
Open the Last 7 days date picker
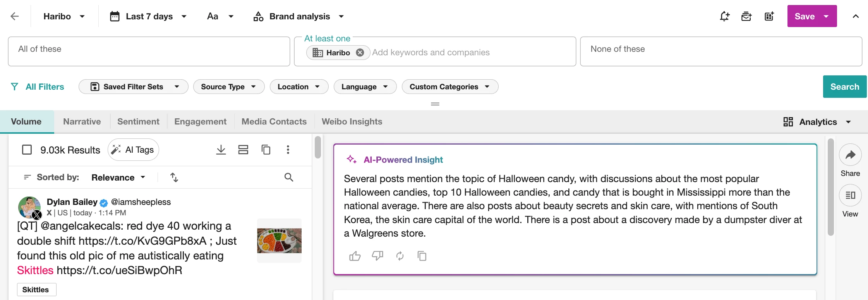[x=148, y=16]
